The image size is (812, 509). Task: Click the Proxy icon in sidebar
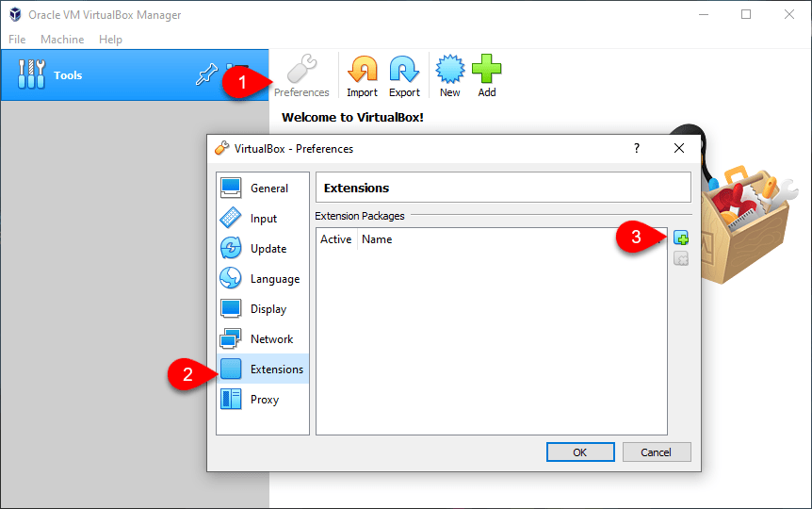[x=231, y=399]
